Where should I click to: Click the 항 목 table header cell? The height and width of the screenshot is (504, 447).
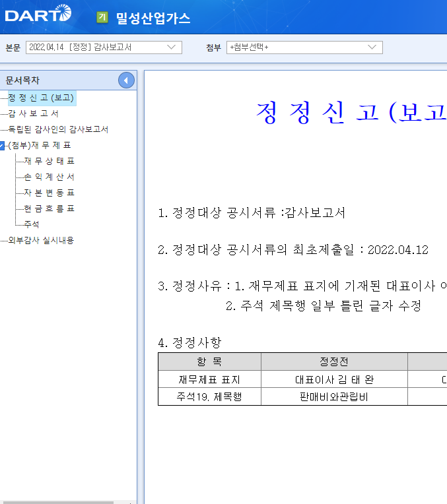click(209, 362)
